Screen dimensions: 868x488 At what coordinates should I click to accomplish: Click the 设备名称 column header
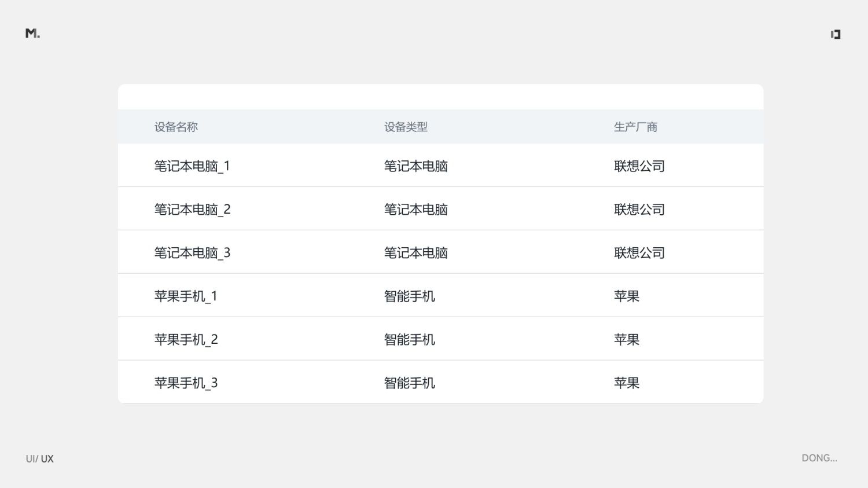[176, 127]
